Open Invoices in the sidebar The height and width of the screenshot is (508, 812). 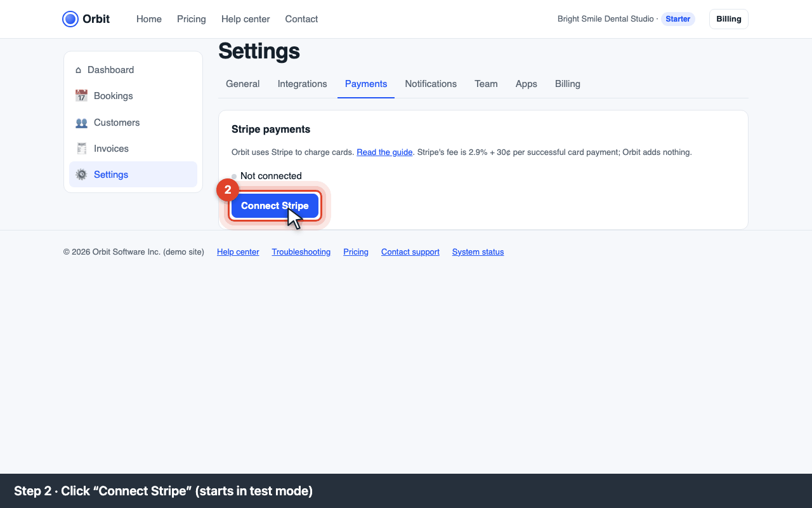tap(133, 149)
